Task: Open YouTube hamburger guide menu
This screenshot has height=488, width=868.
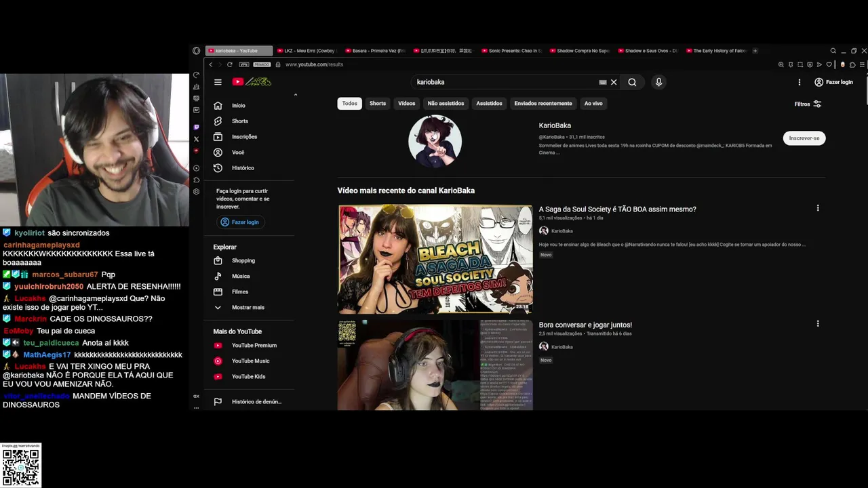Action: [218, 82]
